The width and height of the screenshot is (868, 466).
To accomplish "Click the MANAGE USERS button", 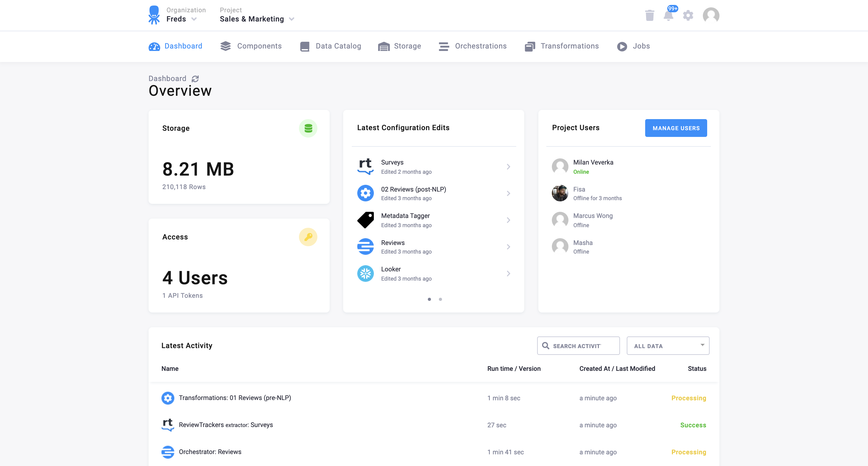I will [x=676, y=128].
